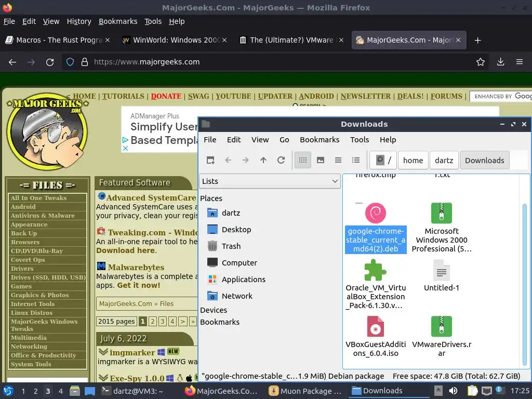
Task: Click the 'dartz' path breadcrumb button
Action: pos(444,160)
